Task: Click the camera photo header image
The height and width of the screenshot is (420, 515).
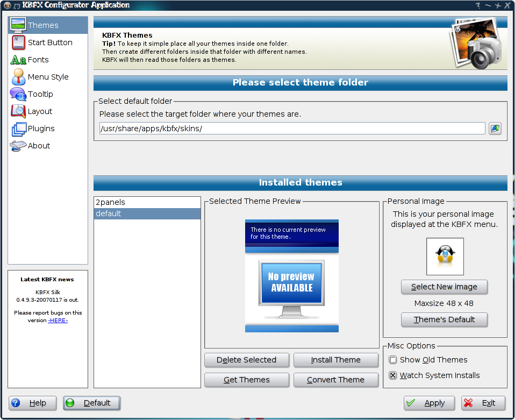Action: coord(476,43)
